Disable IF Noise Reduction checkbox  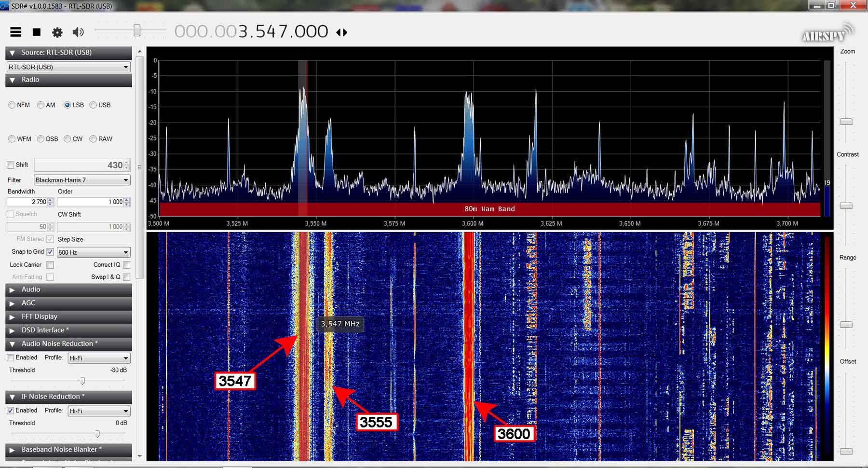coord(11,411)
